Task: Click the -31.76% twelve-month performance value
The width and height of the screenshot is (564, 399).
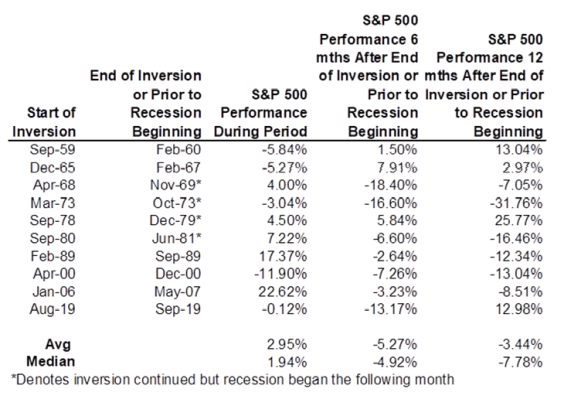Action: pos(516,203)
